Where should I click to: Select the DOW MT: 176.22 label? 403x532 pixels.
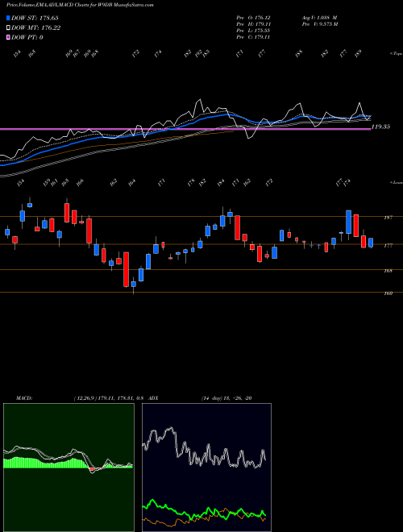35,28
